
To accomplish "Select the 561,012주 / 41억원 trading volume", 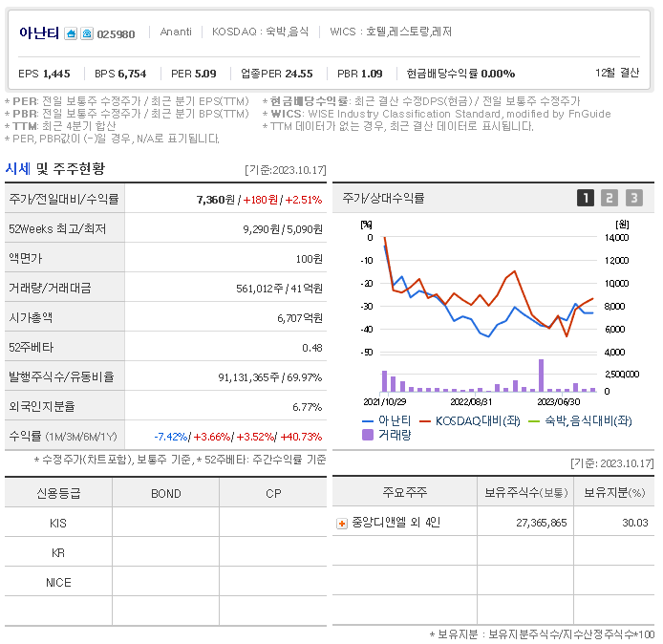I will pyautogui.click(x=279, y=289).
